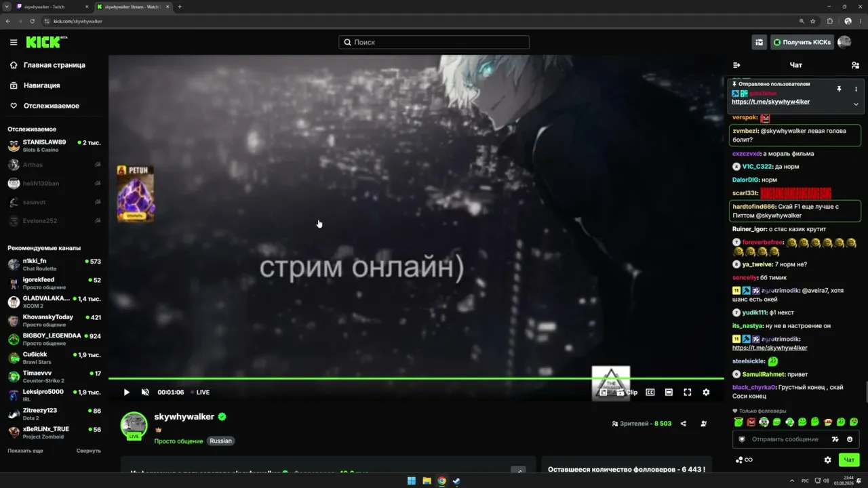Open recommended channel n1kki_fn
The height and width of the screenshot is (488, 868).
pyautogui.click(x=54, y=264)
